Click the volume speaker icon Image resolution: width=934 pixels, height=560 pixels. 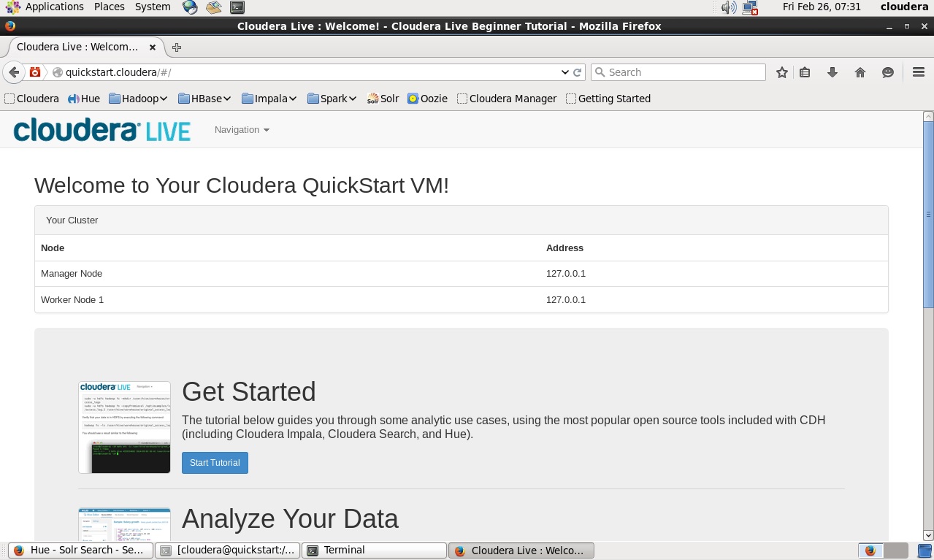pyautogui.click(x=728, y=7)
